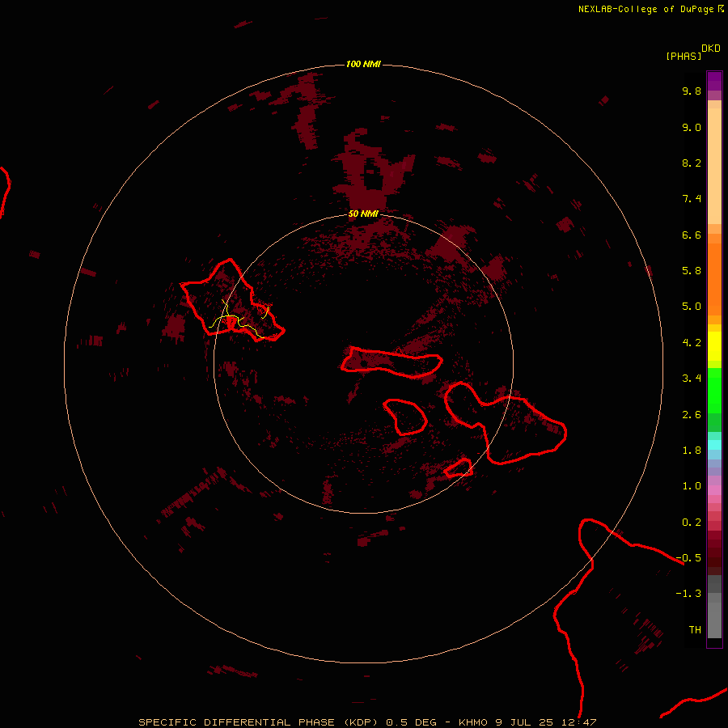This screenshot has height=728, width=728.
Task: Pick the yellow band on the color scale
Action: point(714,346)
